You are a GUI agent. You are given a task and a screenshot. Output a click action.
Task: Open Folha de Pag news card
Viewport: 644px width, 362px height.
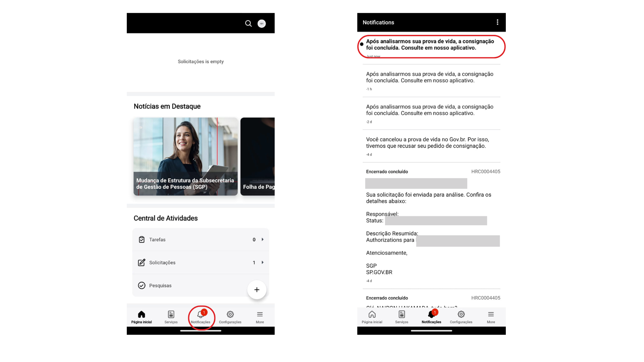click(258, 156)
